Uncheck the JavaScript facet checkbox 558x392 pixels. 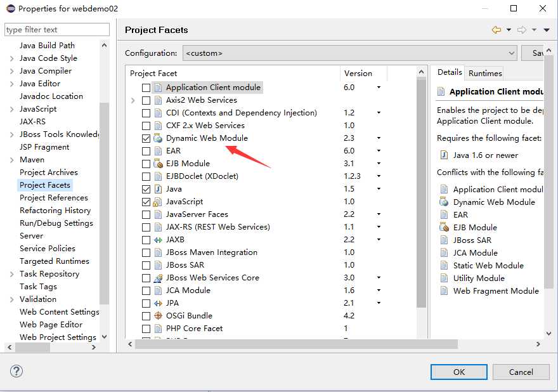pyautogui.click(x=146, y=202)
